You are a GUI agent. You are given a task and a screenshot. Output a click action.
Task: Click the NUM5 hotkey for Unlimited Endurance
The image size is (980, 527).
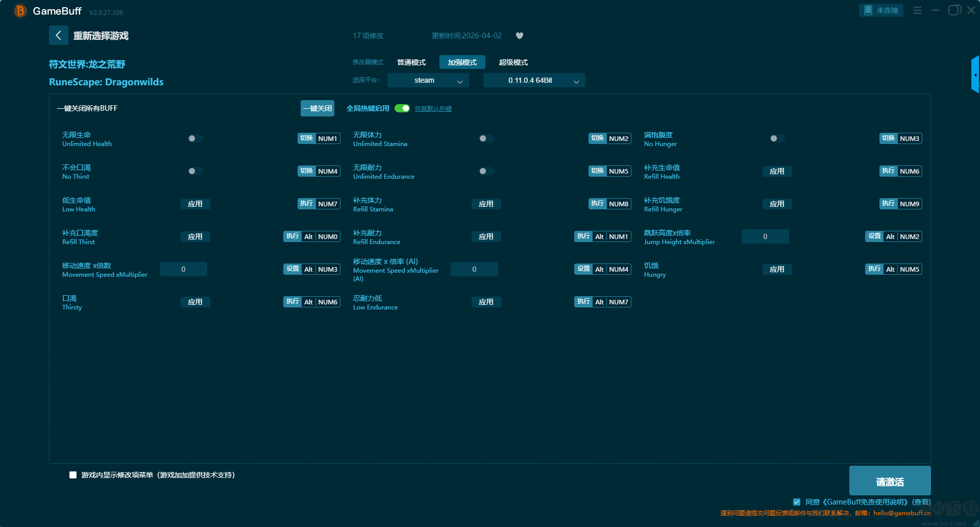pos(610,171)
